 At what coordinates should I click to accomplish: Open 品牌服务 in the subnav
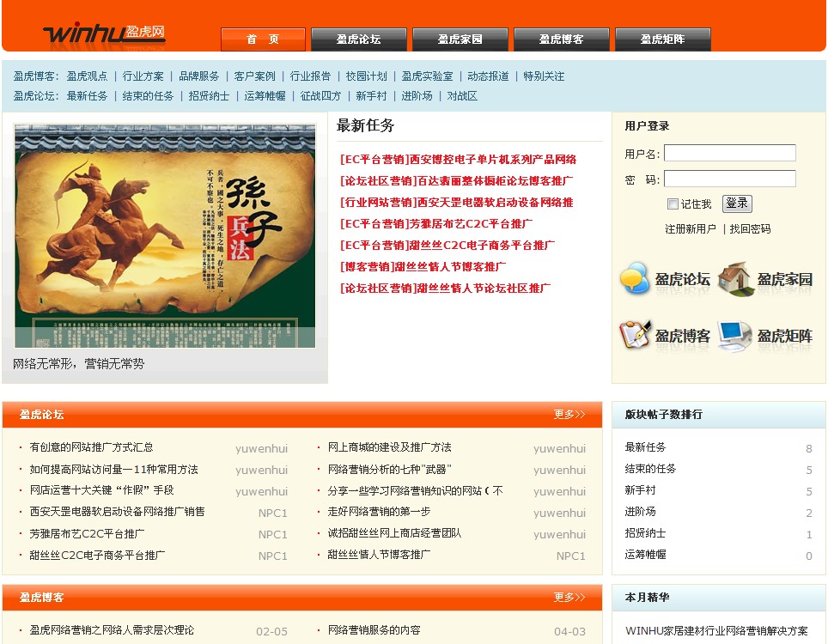click(198, 76)
